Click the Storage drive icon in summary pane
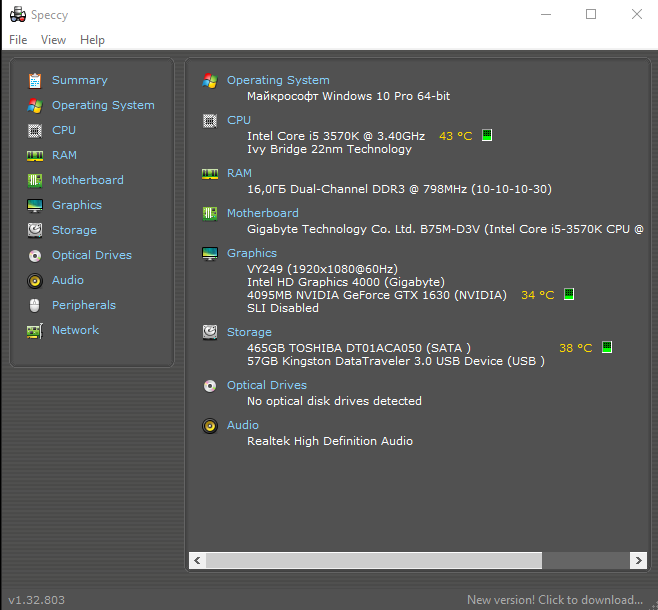Viewport: 658px width, 610px height. (x=210, y=332)
